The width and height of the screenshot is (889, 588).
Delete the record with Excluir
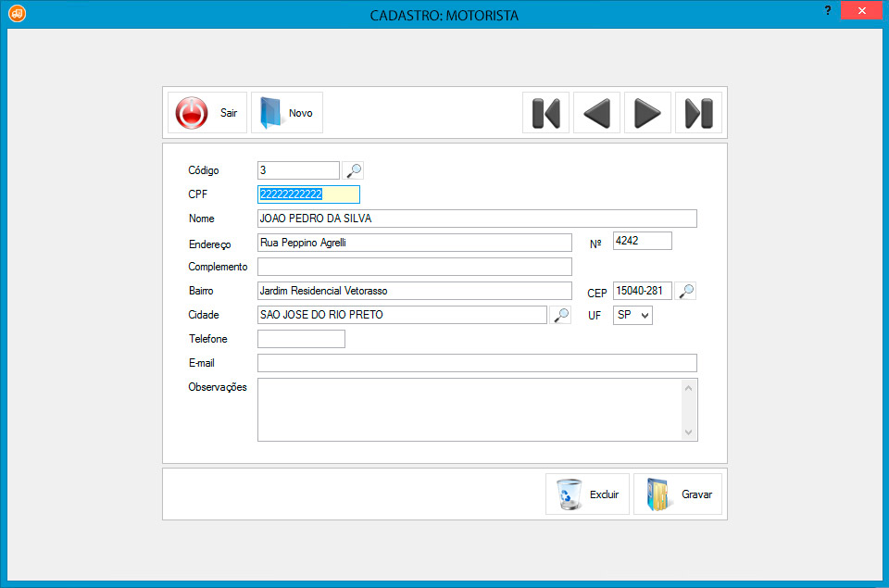click(x=587, y=494)
